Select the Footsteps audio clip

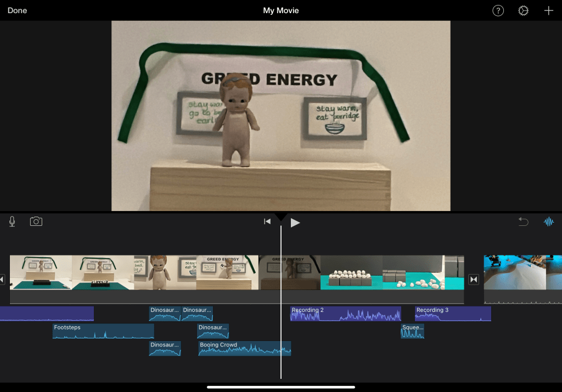pos(103,331)
